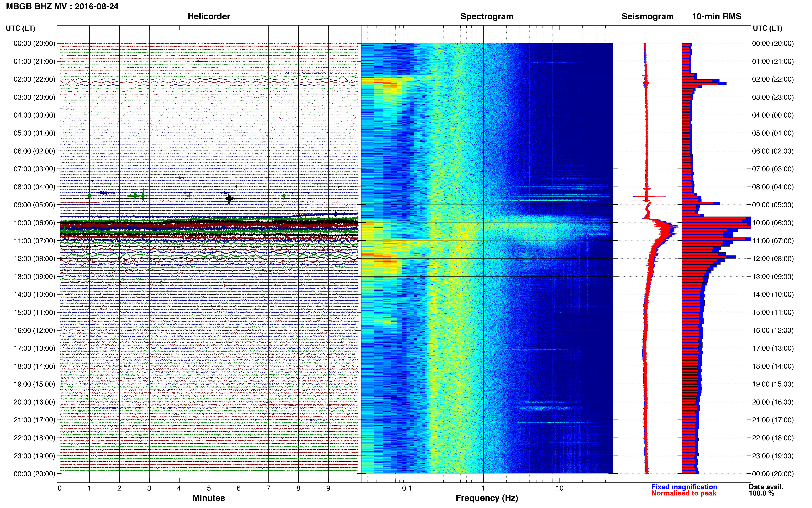Click the plot title MBGB BHZ MV : 2016-08-24

62,6
